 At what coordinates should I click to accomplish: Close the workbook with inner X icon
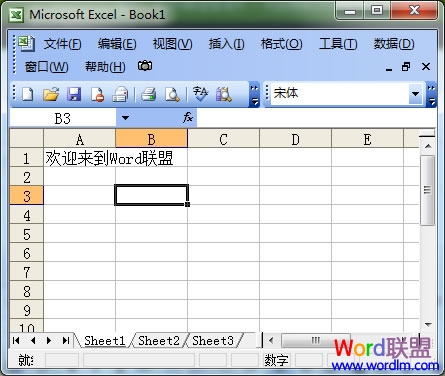click(x=426, y=67)
